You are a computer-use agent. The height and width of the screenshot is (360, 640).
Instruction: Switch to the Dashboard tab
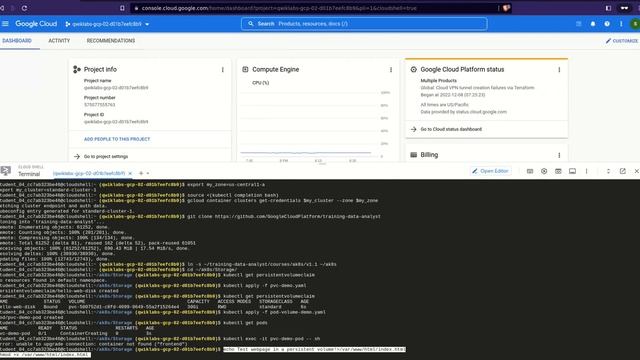click(x=17, y=41)
